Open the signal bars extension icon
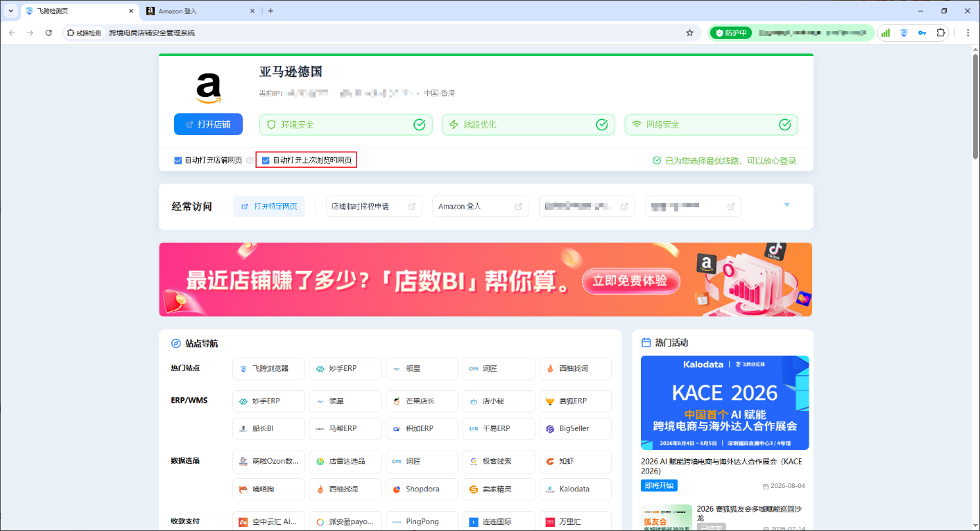980x531 pixels. coord(885,33)
